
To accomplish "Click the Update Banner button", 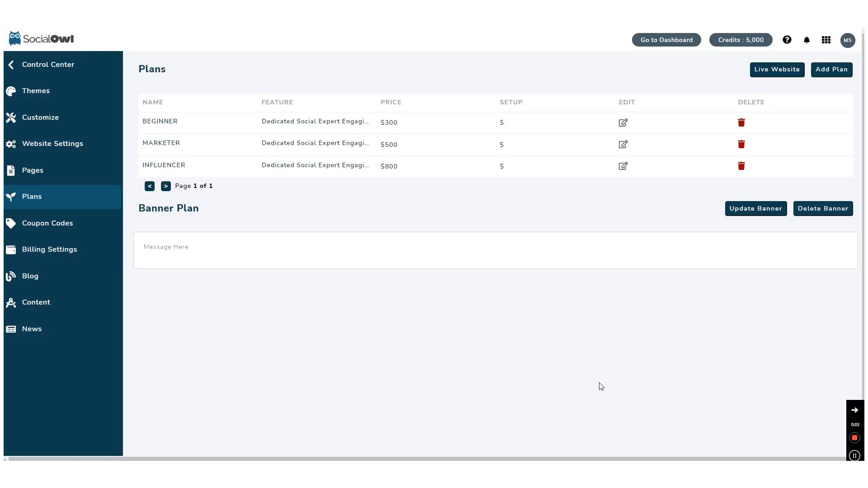I will point(756,209).
